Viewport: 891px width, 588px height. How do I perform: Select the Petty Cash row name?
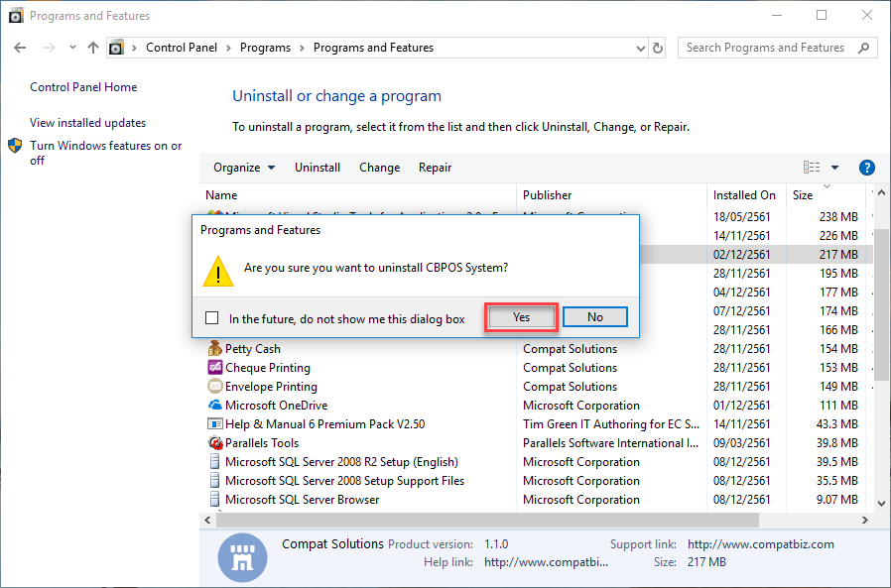tap(253, 349)
